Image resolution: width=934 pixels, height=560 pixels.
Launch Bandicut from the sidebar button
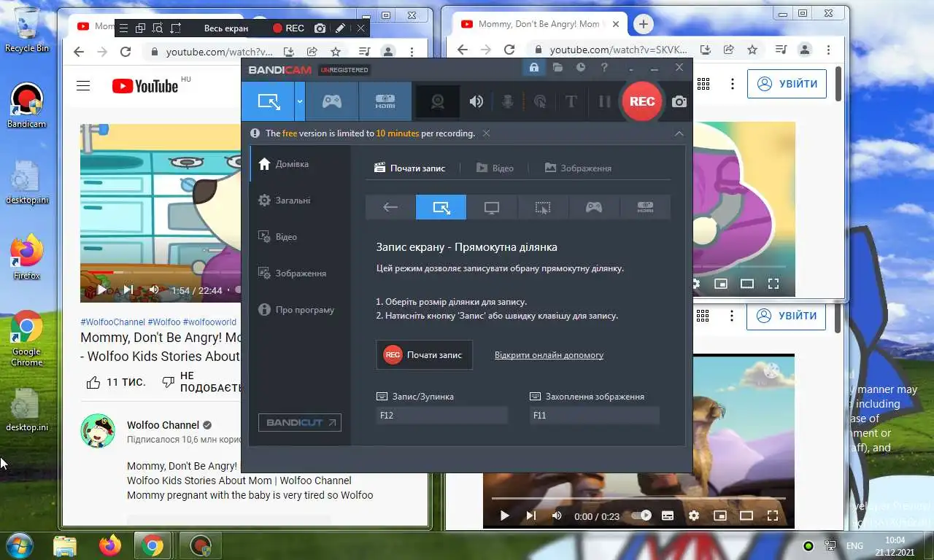[300, 422]
